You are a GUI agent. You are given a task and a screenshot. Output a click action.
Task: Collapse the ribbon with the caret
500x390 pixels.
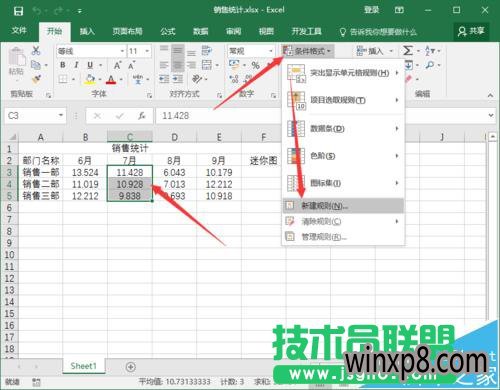(x=490, y=95)
